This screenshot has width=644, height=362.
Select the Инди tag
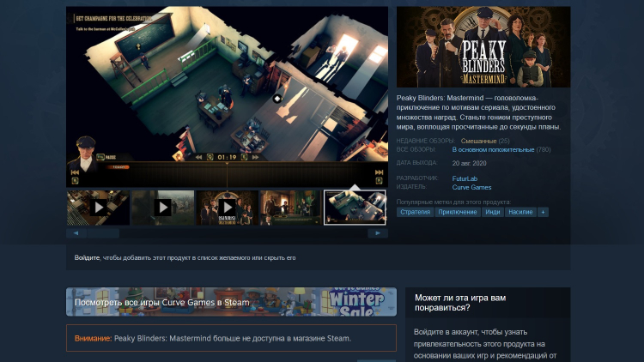coord(492,212)
